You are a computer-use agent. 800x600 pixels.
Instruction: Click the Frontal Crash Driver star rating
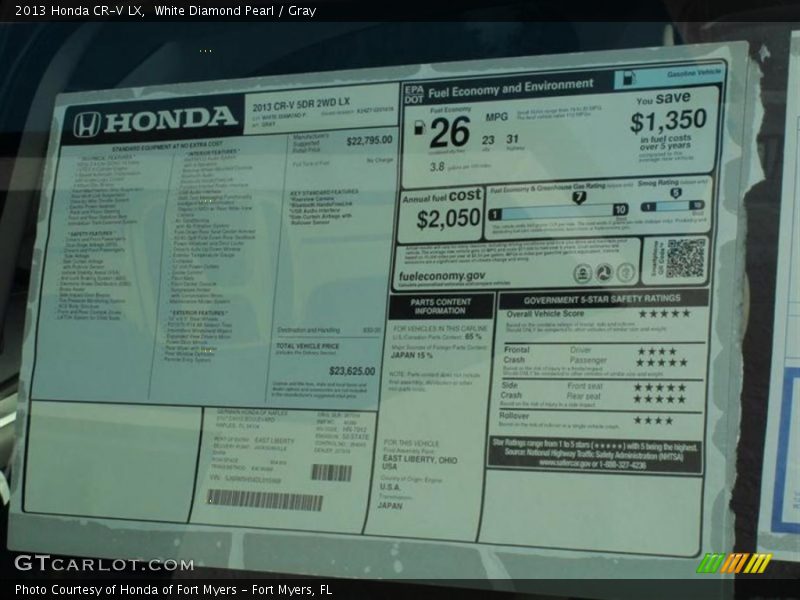657,351
